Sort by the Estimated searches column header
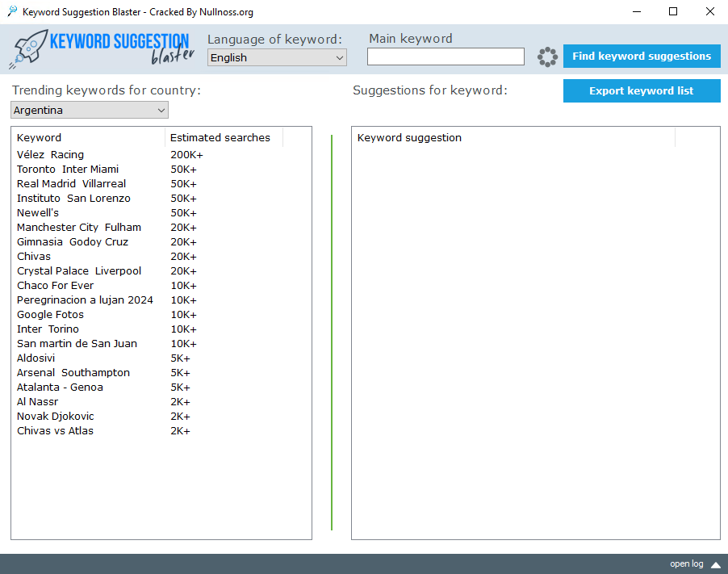728x574 pixels. point(224,137)
